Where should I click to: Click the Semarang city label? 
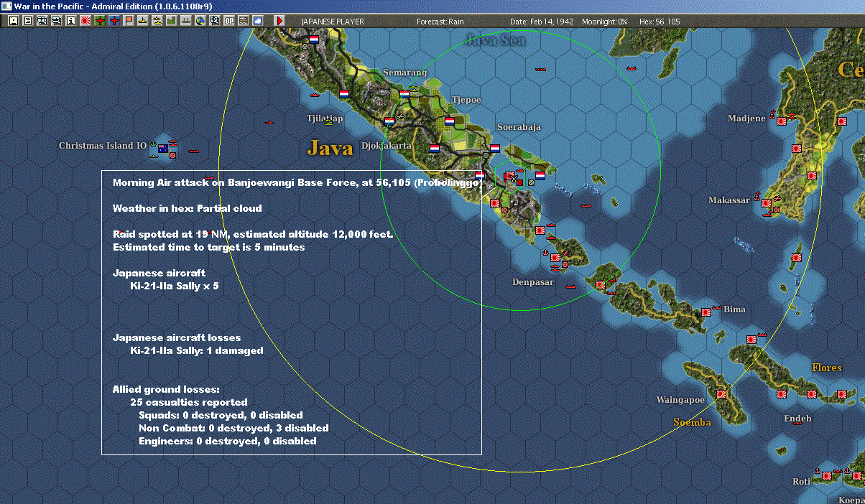[404, 73]
